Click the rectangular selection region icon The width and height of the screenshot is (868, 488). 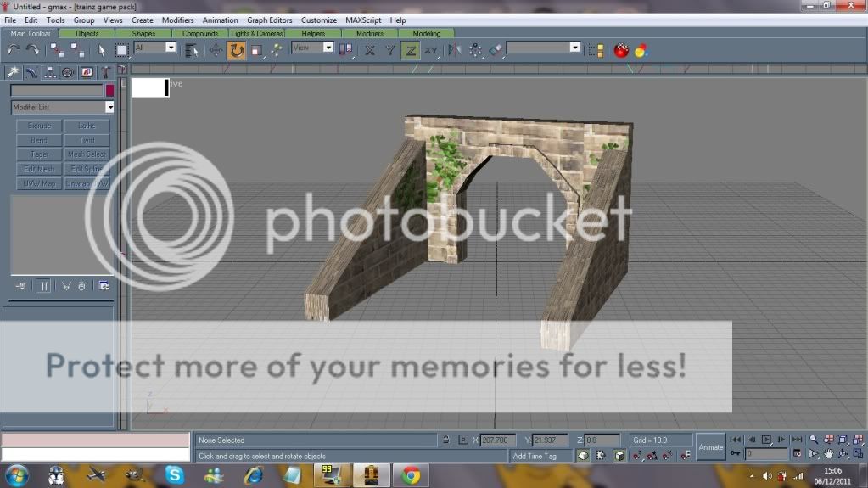(121, 50)
